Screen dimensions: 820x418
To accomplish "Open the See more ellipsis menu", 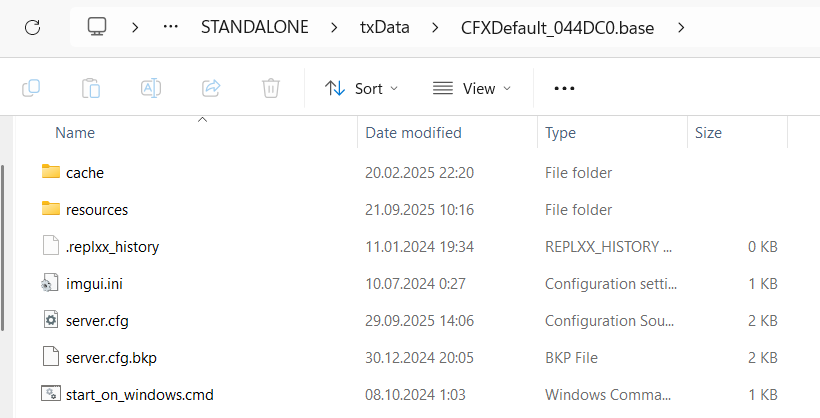I will pyautogui.click(x=564, y=88).
